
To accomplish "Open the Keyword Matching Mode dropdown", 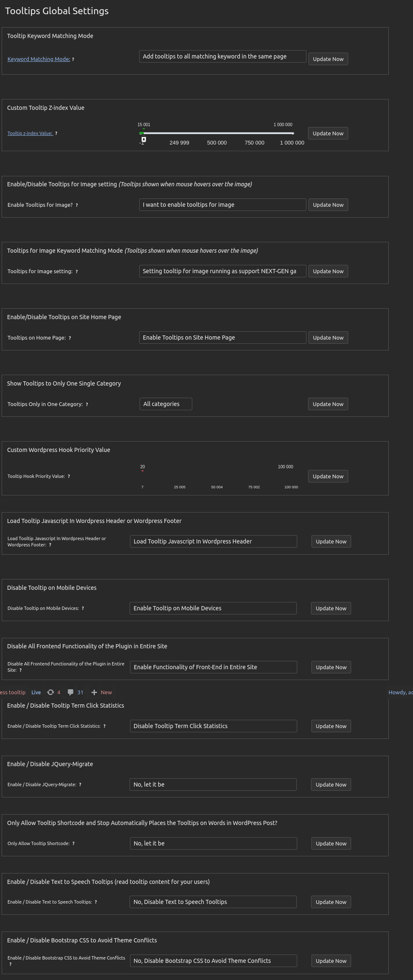I will tap(222, 56).
